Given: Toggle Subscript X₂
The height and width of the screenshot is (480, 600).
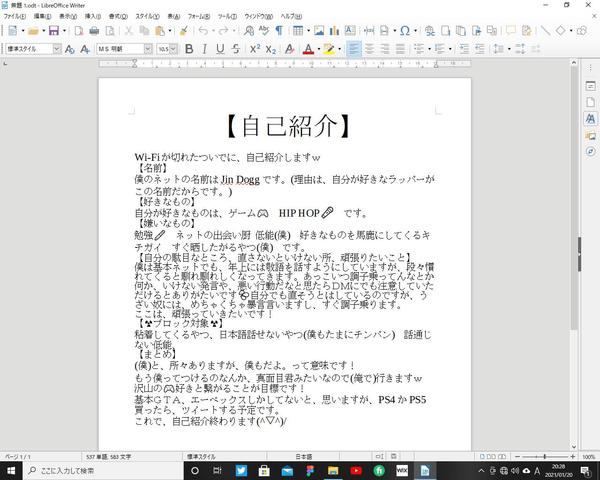Looking at the screenshot, I should (271, 49).
